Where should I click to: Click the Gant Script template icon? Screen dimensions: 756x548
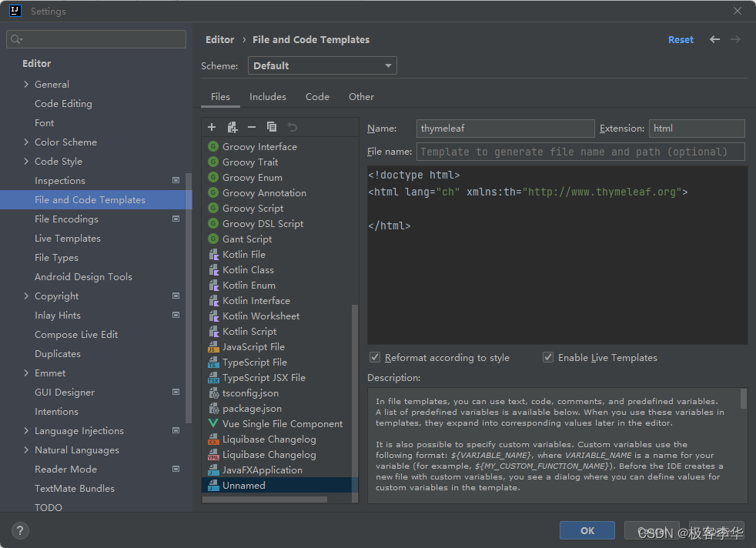coord(213,239)
